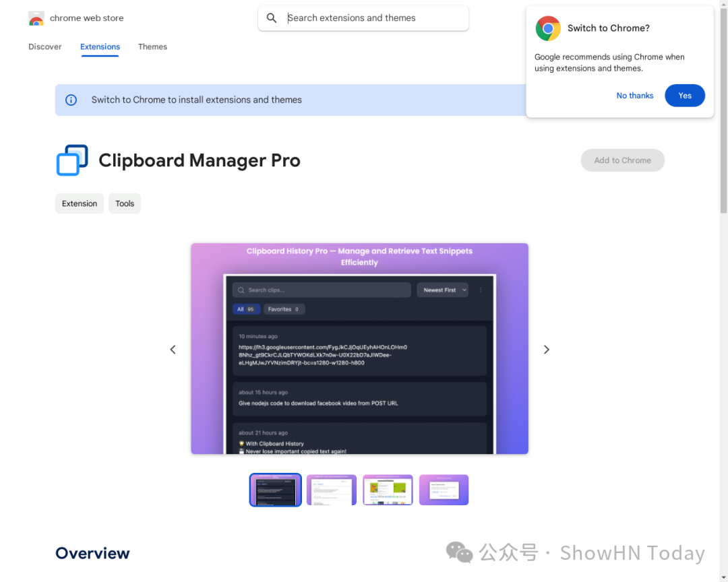Viewport: 728px width, 582px height.
Task: Click the Overview heading
Action: tap(92, 553)
